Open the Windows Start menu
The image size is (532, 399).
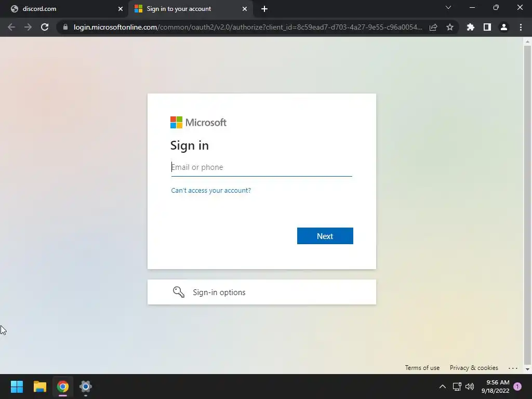point(17,387)
